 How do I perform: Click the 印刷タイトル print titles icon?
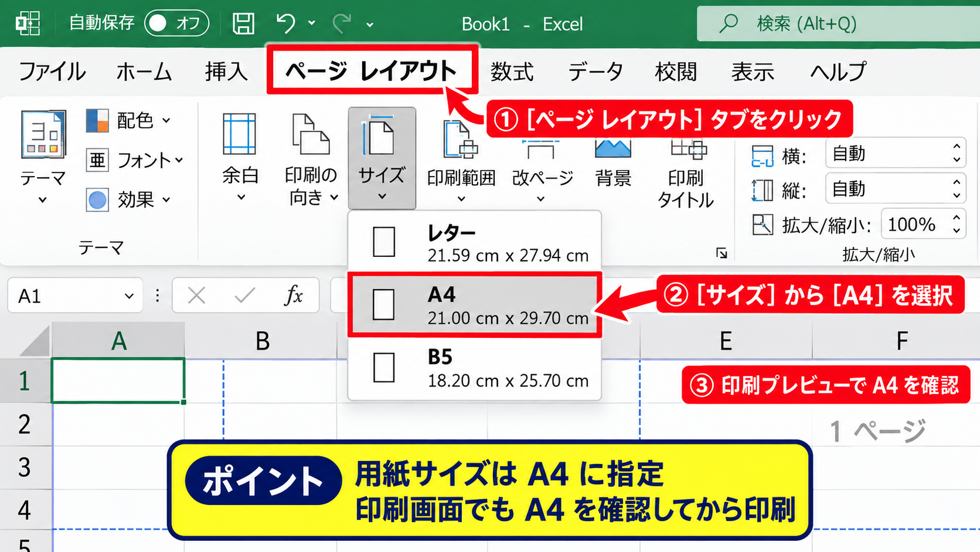[x=688, y=150]
